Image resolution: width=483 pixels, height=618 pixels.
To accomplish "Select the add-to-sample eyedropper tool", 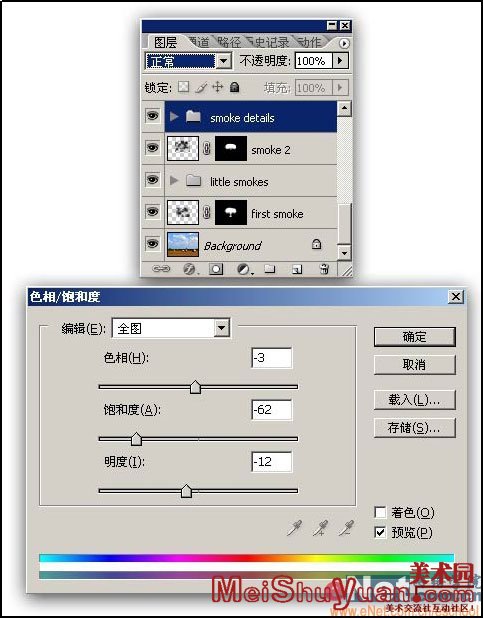I will pyautogui.click(x=321, y=528).
